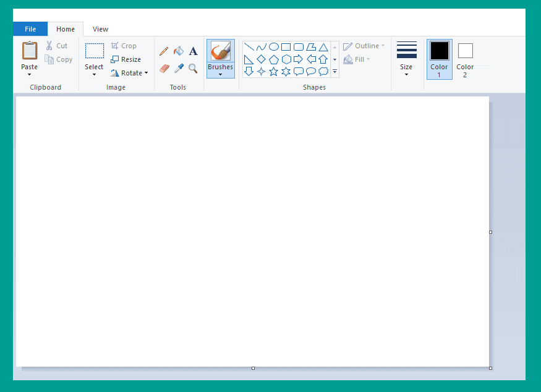The width and height of the screenshot is (541, 392).
Task: Click the Resize button
Action: coord(126,59)
